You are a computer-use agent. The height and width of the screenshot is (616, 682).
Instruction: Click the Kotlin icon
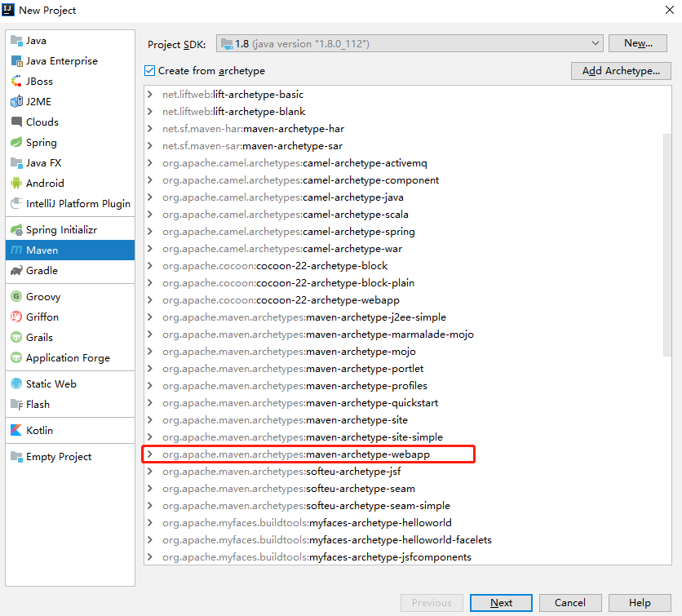coord(16,430)
